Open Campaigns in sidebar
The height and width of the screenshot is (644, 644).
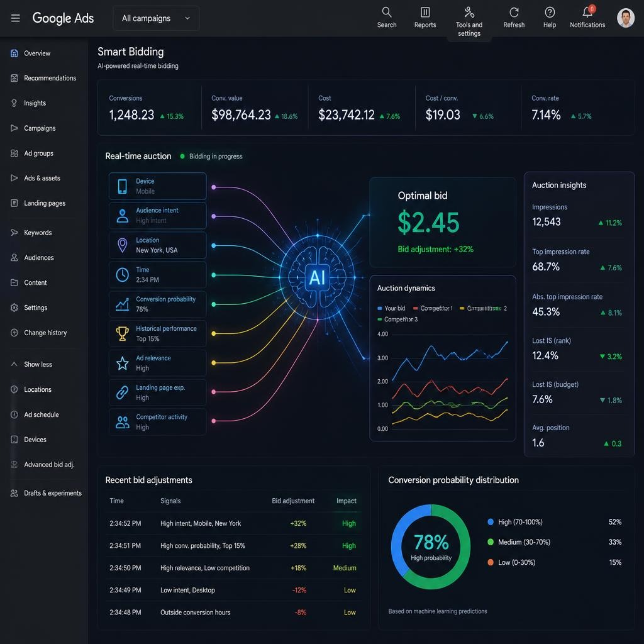(x=33, y=128)
